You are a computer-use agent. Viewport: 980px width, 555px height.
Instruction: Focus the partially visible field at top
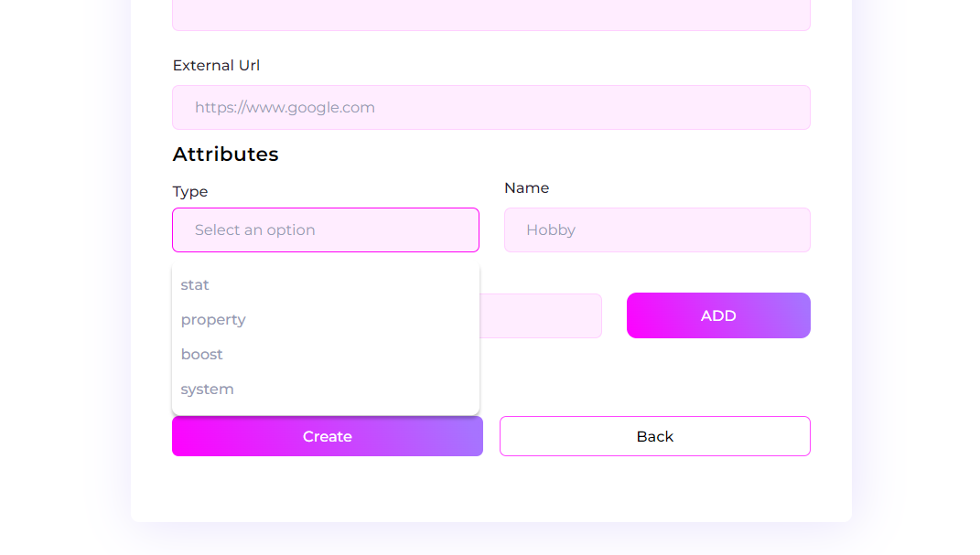490,14
